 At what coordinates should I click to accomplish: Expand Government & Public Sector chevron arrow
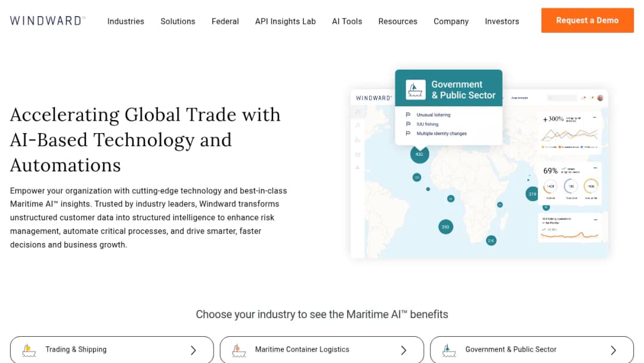pos(613,350)
